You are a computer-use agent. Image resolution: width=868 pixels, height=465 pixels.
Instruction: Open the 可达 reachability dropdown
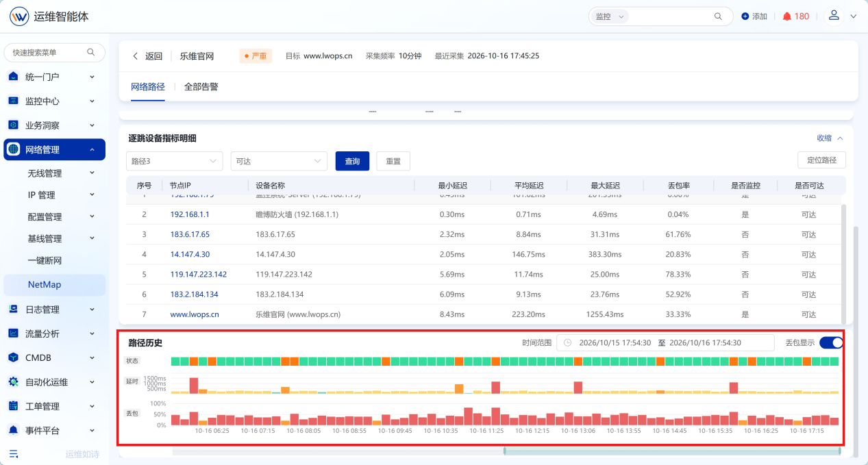280,161
